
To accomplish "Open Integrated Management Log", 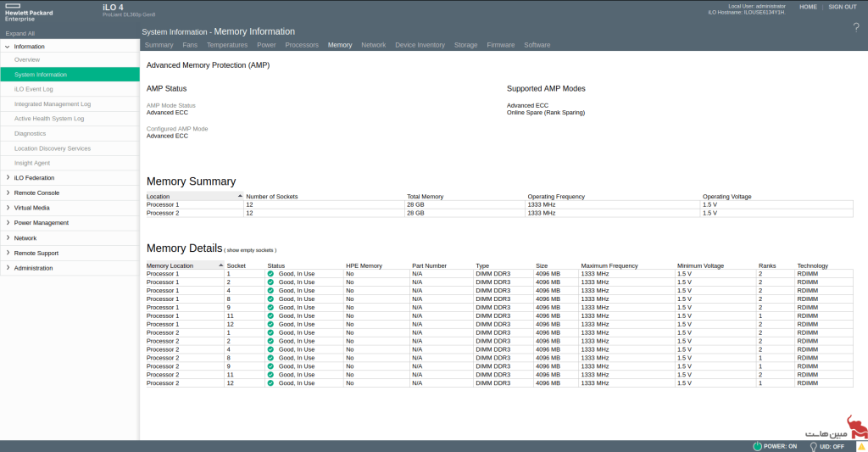I will point(53,103).
